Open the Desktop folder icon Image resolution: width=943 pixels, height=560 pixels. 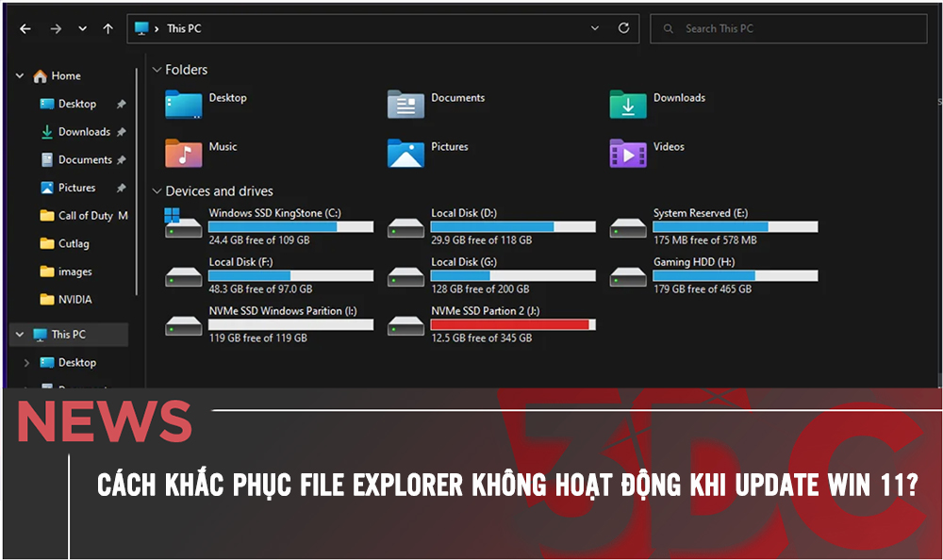pos(184,104)
